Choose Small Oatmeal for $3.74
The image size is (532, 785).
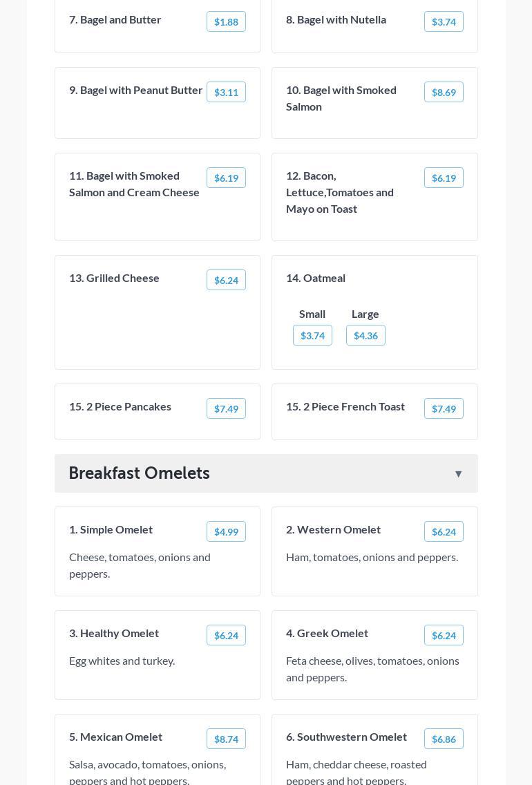[x=312, y=336]
